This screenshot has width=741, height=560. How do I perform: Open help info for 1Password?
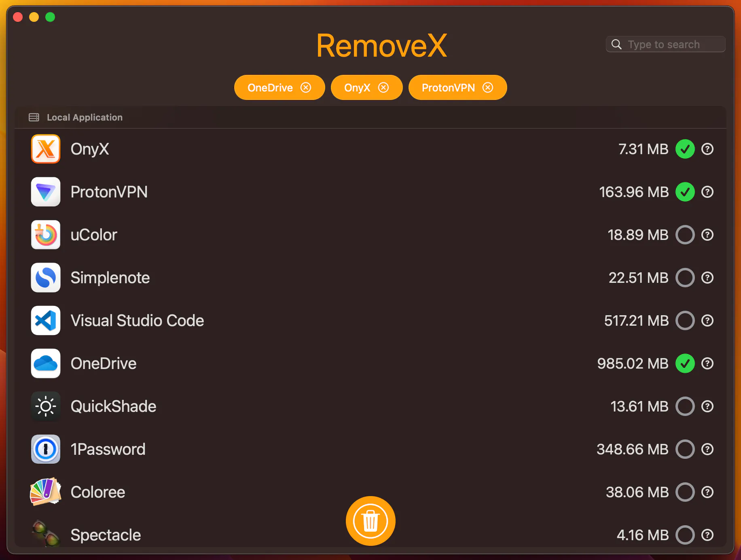tap(707, 449)
